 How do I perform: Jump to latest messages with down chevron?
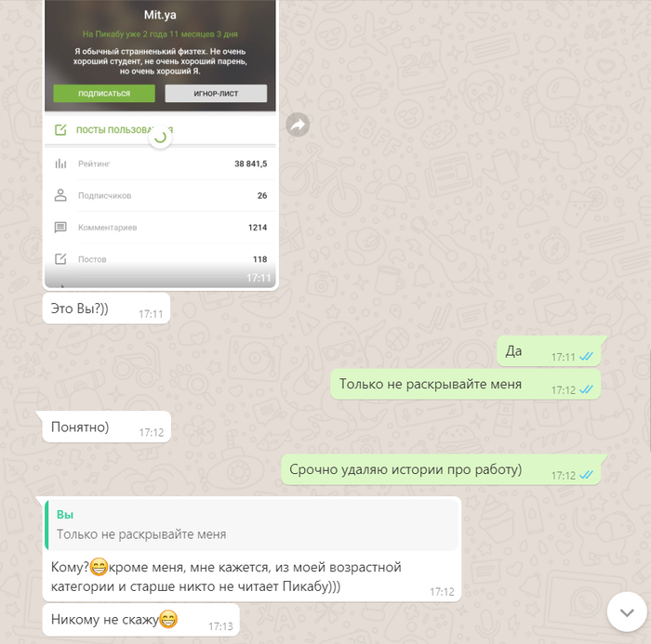coord(627,612)
